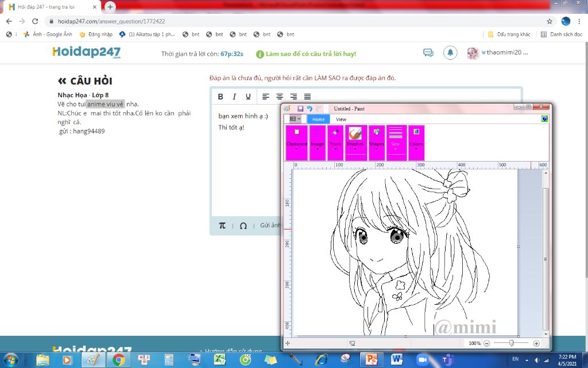This screenshot has width=588, height=368.
Task: Click the Gửi ảnh upload link
Action: pos(270,225)
